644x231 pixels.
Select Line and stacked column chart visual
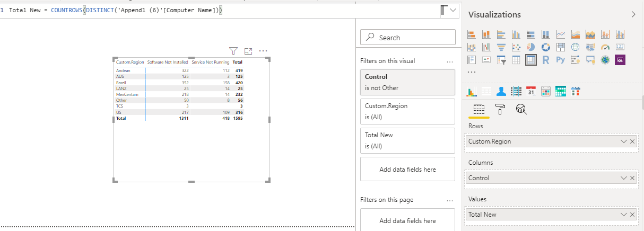click(605, 34)
